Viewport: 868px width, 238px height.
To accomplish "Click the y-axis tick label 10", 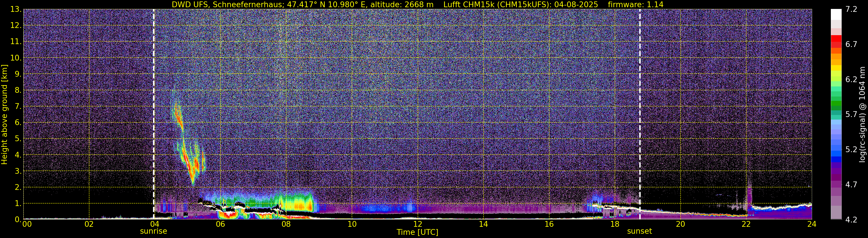I will click(15, 58).
